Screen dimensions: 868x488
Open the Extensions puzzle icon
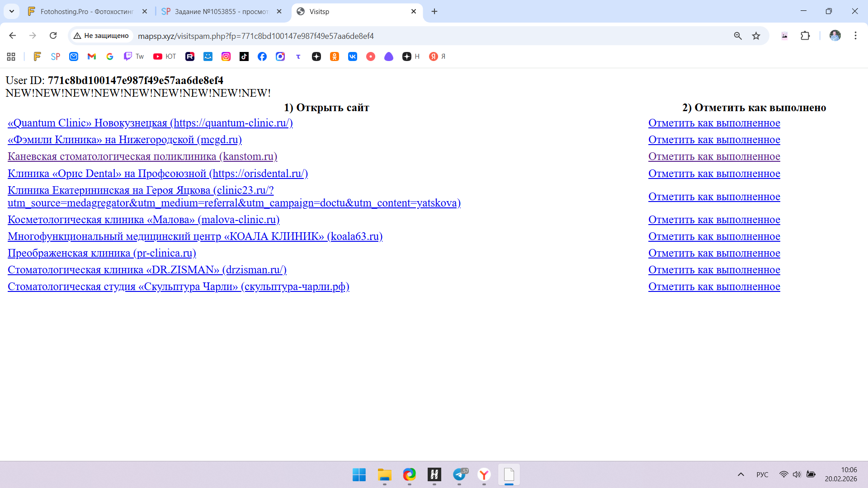(805, 36)
